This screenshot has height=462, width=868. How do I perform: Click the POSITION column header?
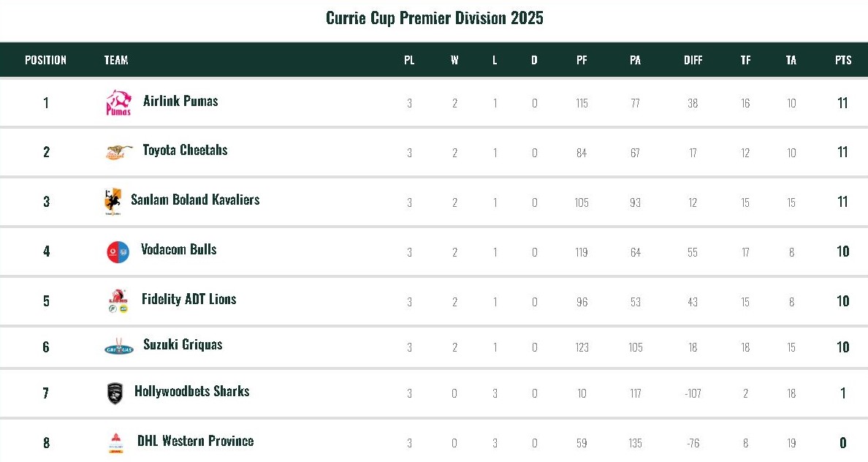(x=45, y=60)
